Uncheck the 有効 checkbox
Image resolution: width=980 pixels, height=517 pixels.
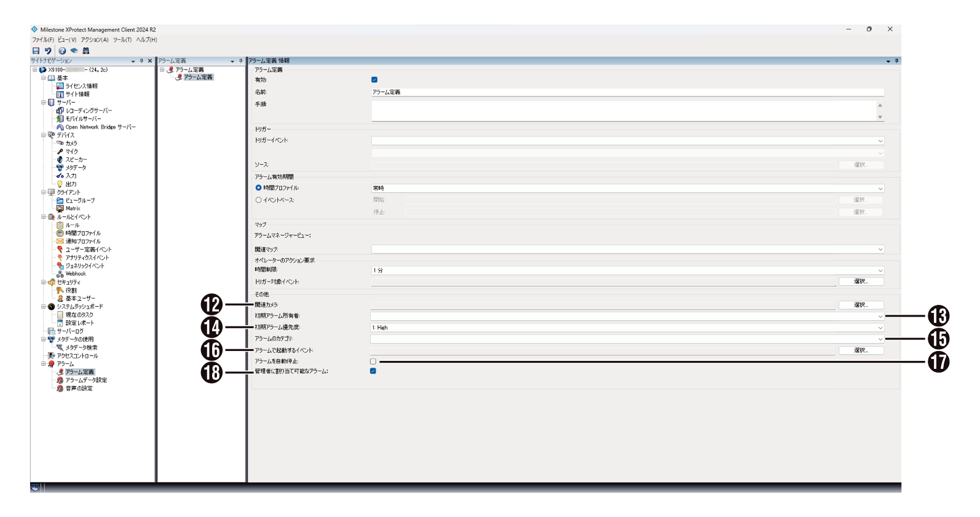click(374, 80)
